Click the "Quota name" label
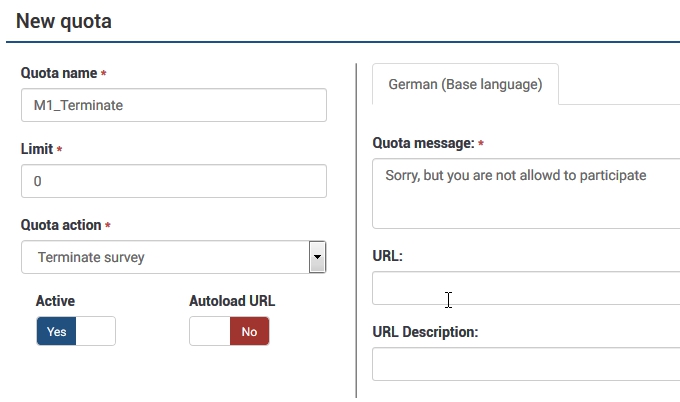The image size is (680, 402). pyautogui.click(x=59, y=73)
